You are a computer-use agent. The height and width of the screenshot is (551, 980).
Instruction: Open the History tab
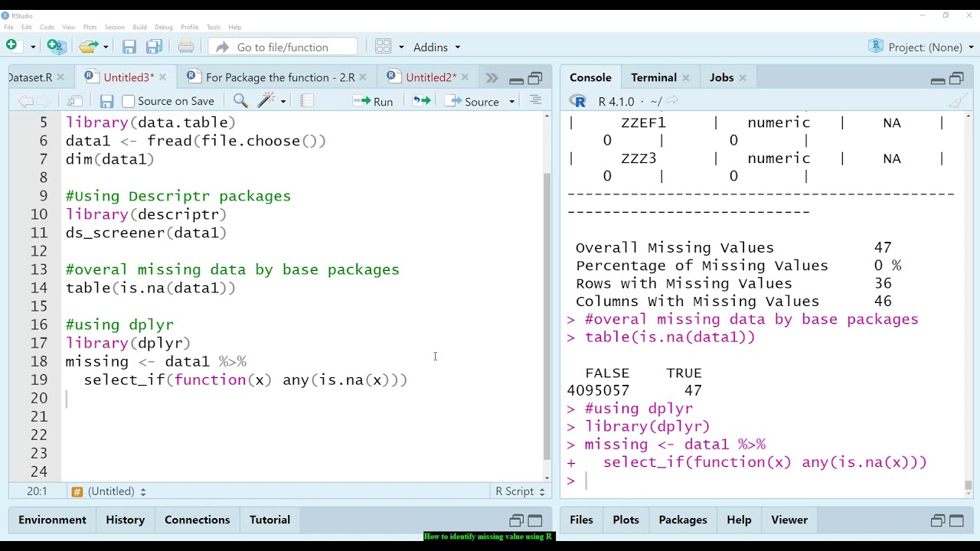(126, 520)
